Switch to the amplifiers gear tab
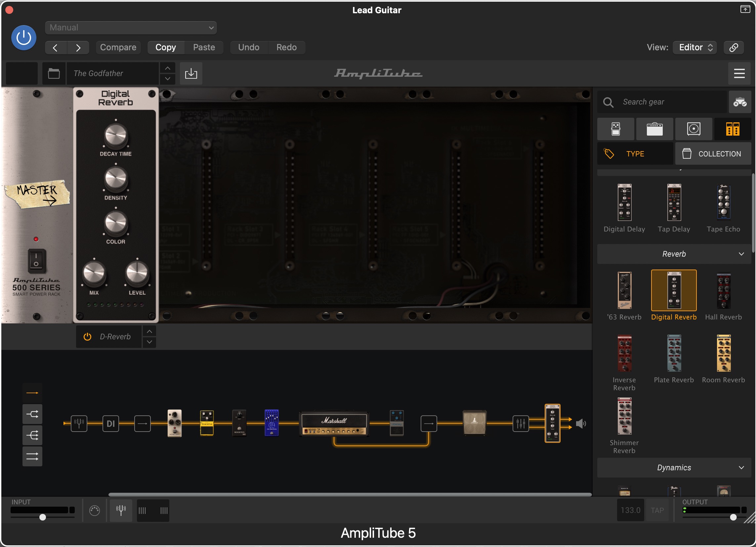756x547 pixels. [x=655, y=129]
